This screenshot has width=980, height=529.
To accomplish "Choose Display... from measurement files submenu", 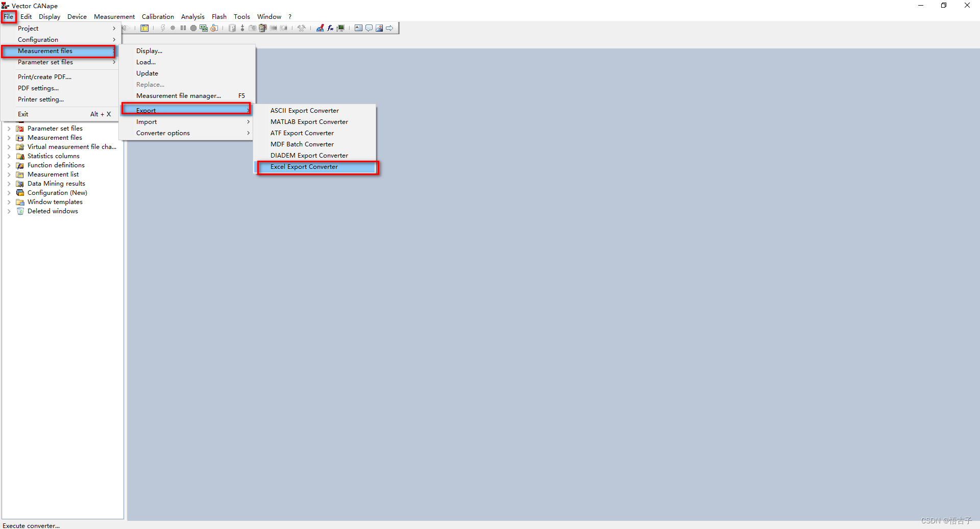I will tap(187, 51).
